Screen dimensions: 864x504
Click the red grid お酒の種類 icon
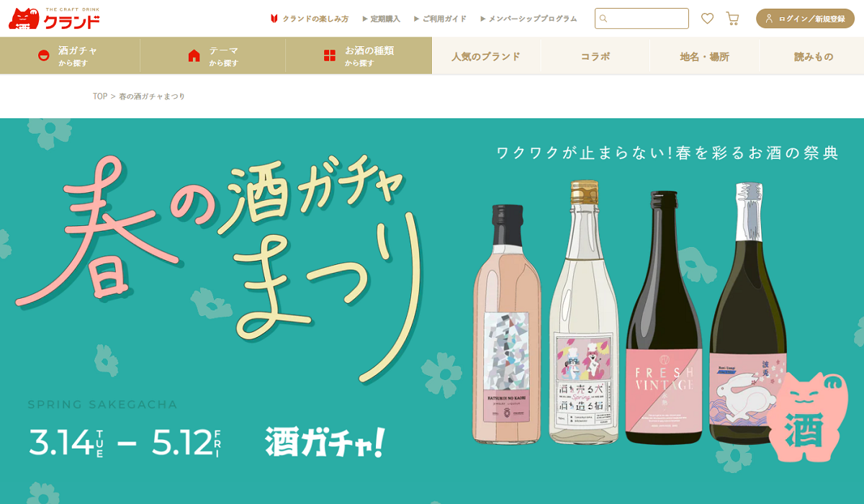(x=330, y=56)
